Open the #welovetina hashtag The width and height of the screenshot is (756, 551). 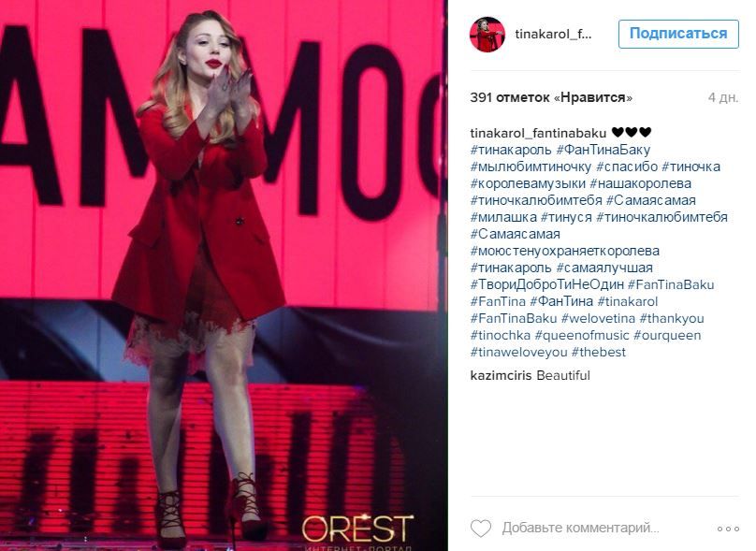click(598, 319)
